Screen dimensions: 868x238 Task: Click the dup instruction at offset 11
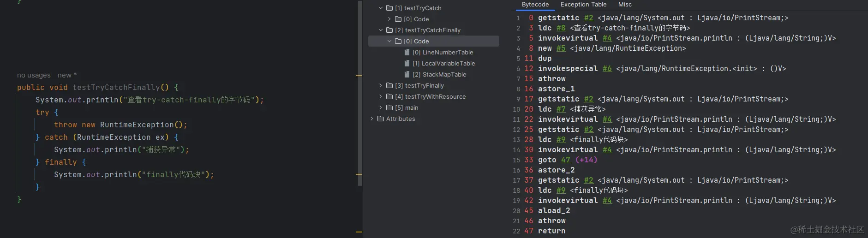click(x=545, y=58)
